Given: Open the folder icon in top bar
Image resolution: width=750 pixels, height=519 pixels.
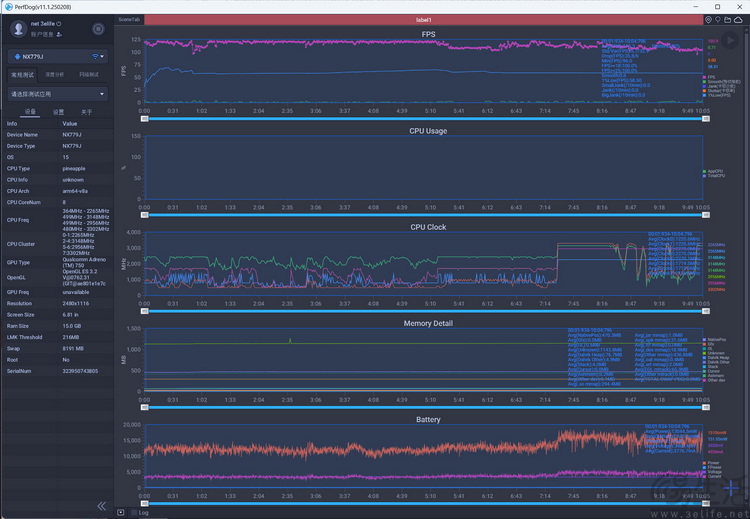Looking at the screenshot, I should point(727,20).
